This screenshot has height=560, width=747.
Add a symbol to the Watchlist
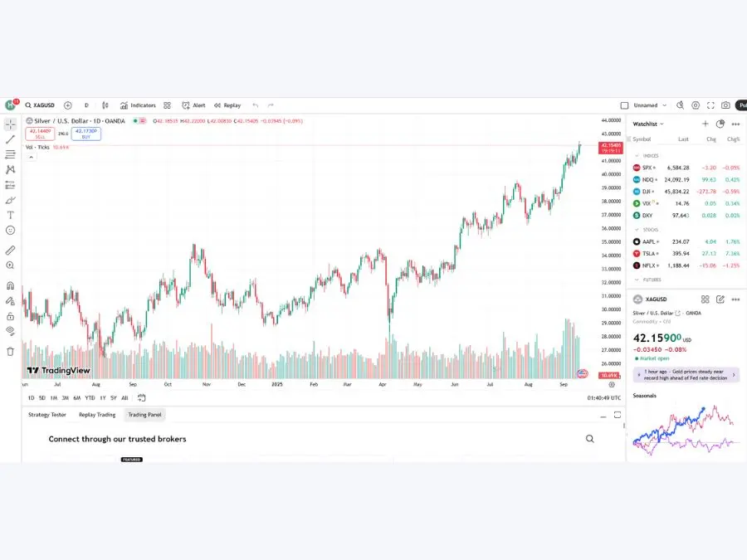(x=705, y=124)
